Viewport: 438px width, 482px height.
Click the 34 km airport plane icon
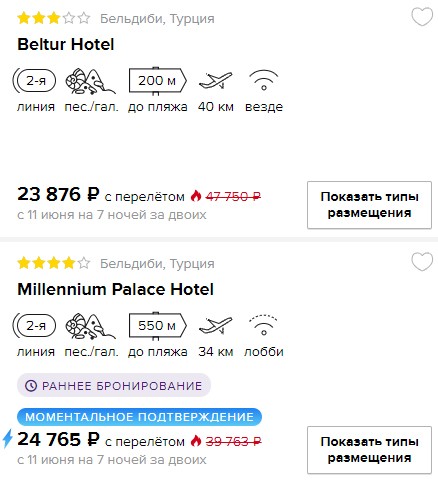[x=215, y=325]
